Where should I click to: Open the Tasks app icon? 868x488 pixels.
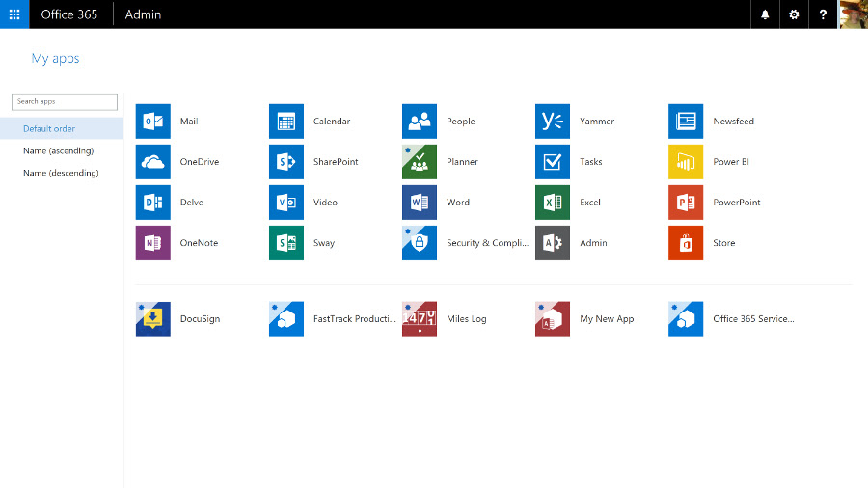[553, 162]
